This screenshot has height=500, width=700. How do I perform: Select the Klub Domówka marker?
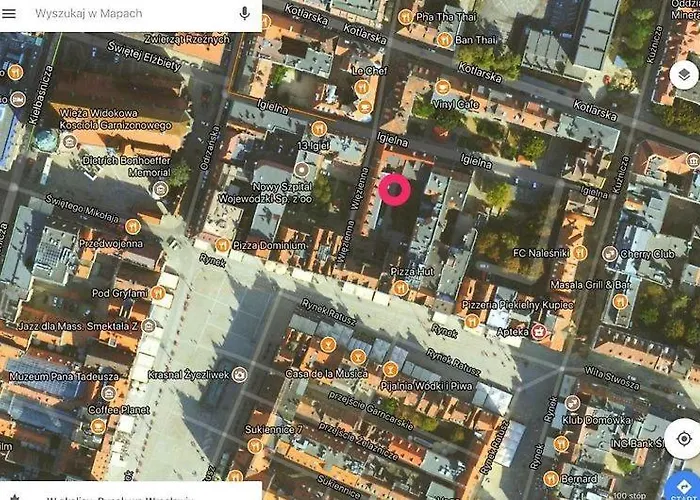pyautogui.click(x=571, y=402)
